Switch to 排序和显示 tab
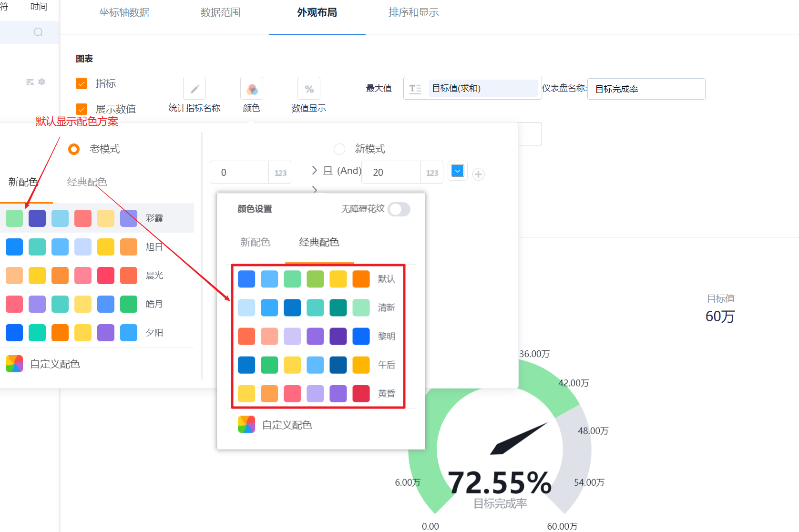 click(414, 12)
